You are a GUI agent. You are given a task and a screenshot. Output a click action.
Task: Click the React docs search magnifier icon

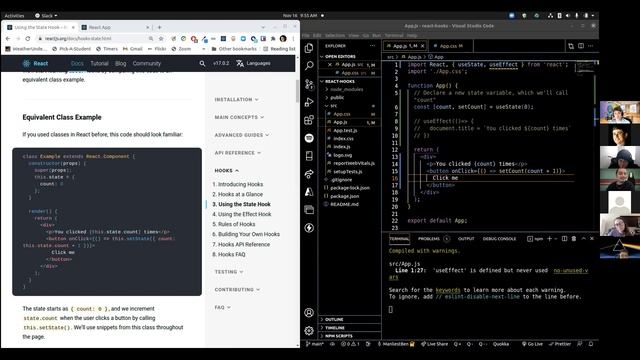pos(202,64)
